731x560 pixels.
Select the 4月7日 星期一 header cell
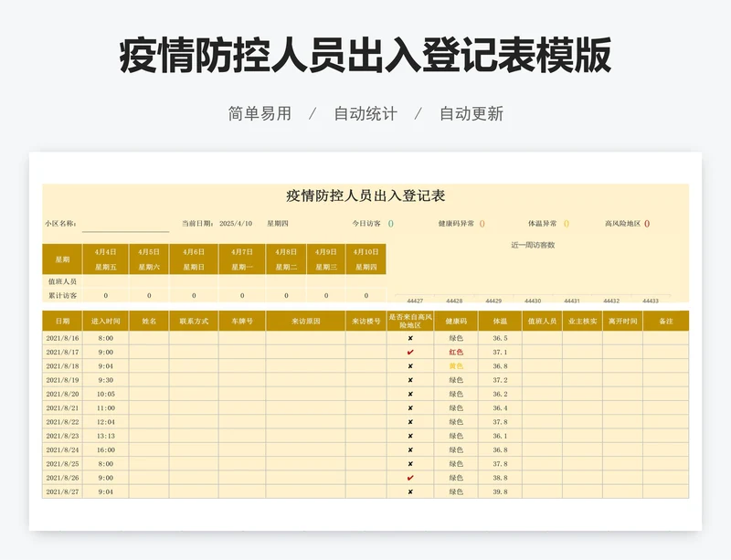point(242,259)
